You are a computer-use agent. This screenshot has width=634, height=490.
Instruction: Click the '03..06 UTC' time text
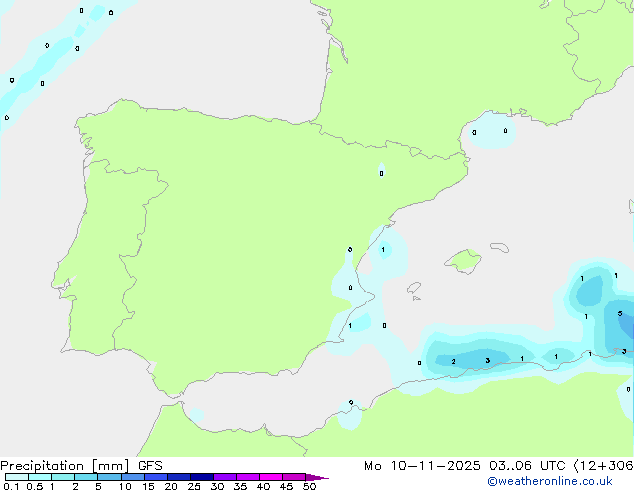tap(526, 466)
